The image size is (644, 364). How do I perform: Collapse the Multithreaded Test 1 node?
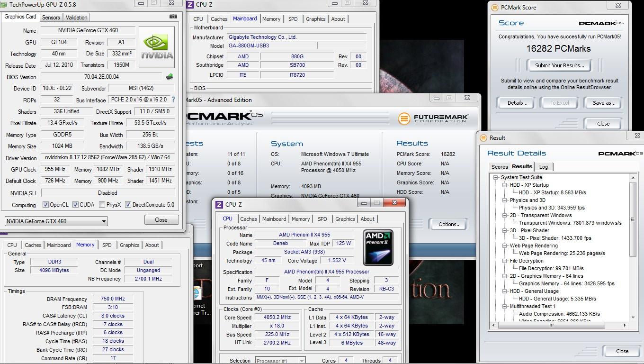505,306
